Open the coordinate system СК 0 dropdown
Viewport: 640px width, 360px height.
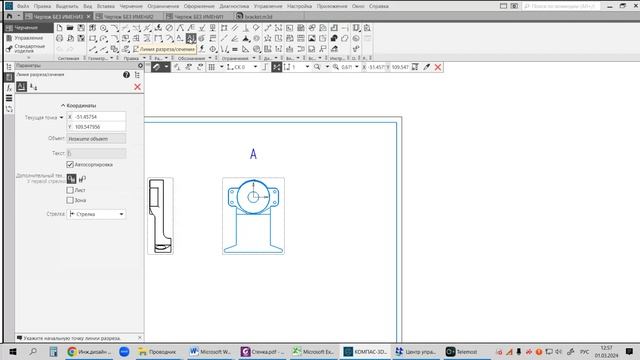[x=256, y=67]
